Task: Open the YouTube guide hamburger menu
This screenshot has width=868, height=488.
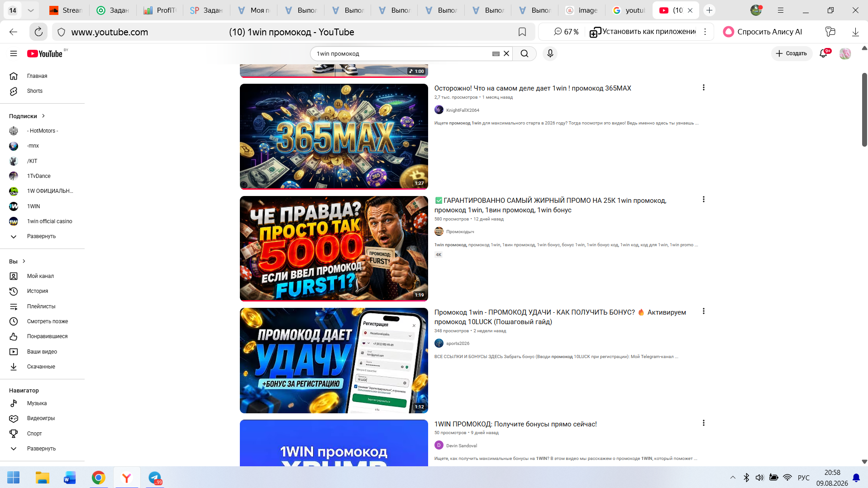Action: pyautogui.click(x=14, y=53)
